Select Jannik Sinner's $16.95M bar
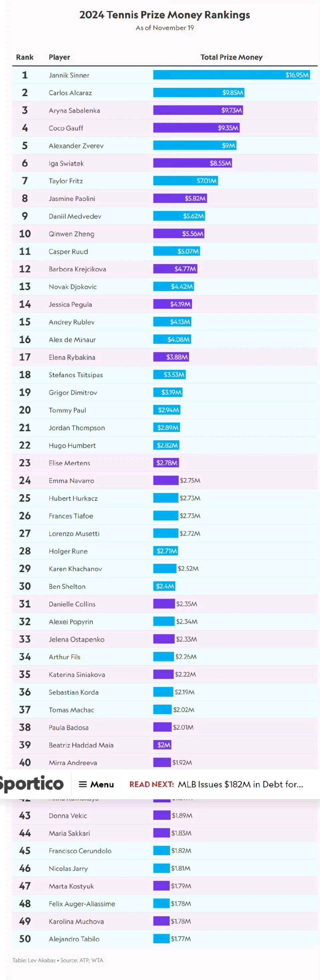Image resolution: width=320 pixels, height=980 pixels. [x=231, y=75]
